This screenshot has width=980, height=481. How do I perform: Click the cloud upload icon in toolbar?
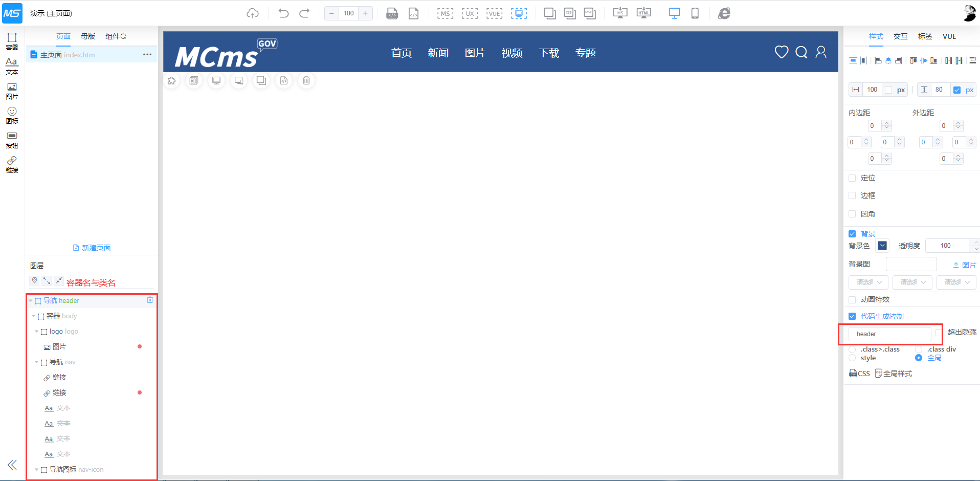[x=253, y=13]
